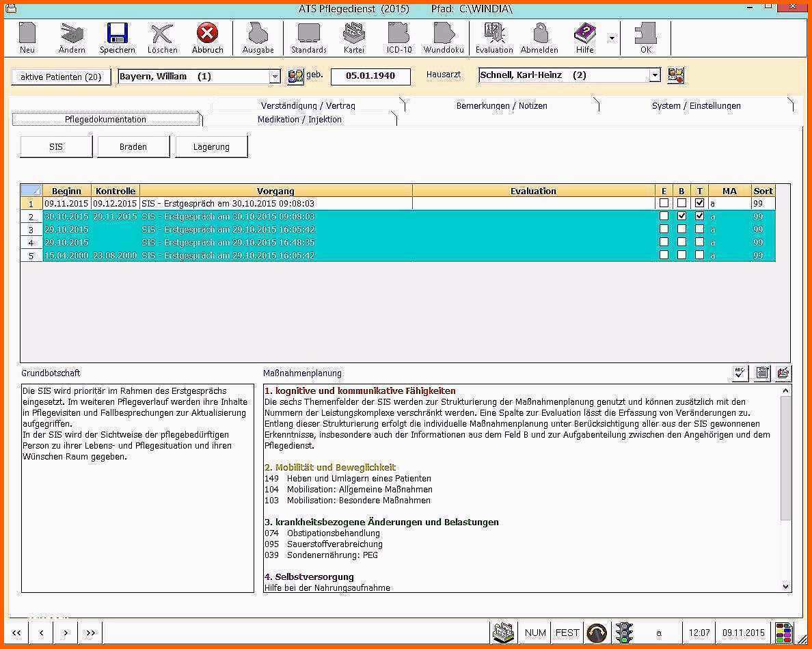Open the small dropdown arrow next to Hilfe
812x649 pixels.
(612, 38)
